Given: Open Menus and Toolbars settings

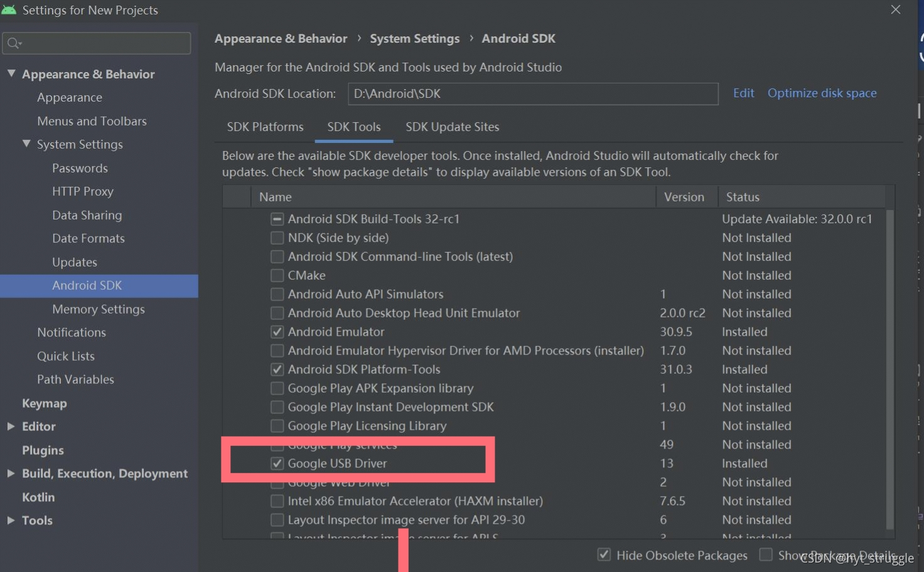Looking at the screenshot, I should (92, 121).
